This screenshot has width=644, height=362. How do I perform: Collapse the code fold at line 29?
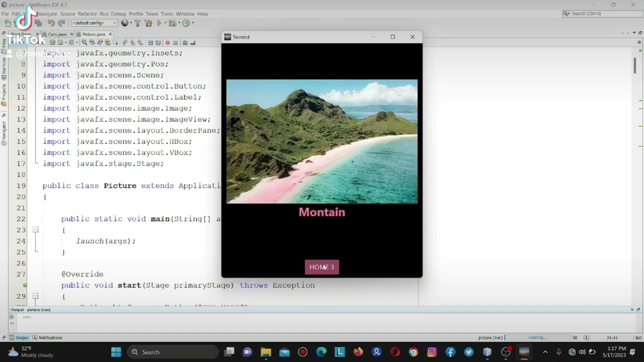(x=35, y=296)
